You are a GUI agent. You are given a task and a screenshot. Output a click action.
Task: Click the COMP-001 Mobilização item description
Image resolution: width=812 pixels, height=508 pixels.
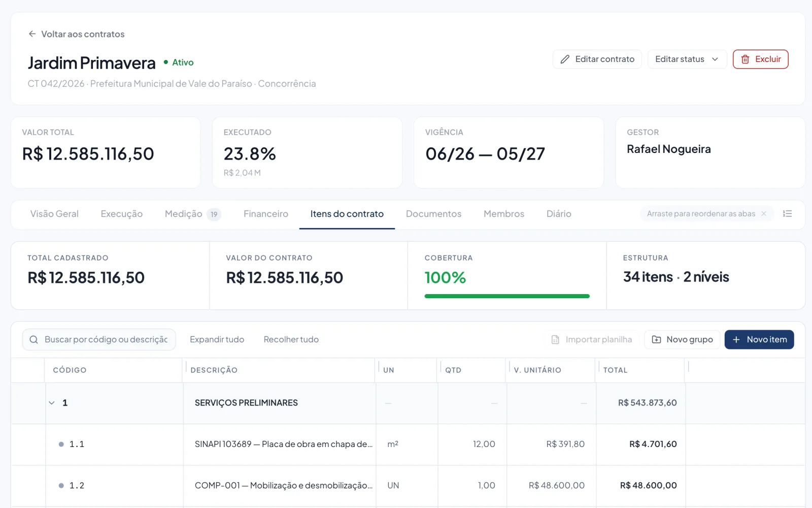[284, 486]
